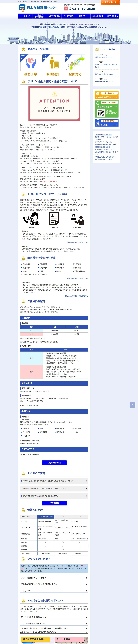Click the icon beside 他社との比較 heading
The width and height of the screenshot is (138, 644).
tap(23, 510)
